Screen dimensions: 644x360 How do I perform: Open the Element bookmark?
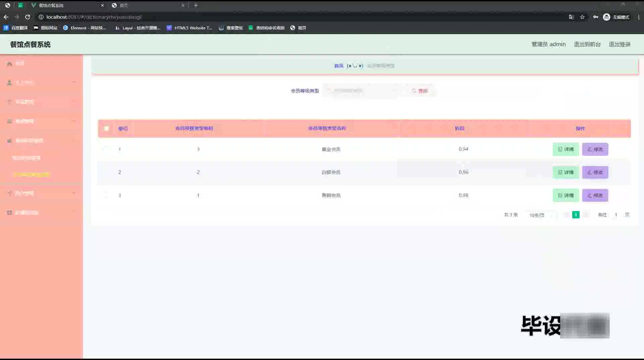85,28
